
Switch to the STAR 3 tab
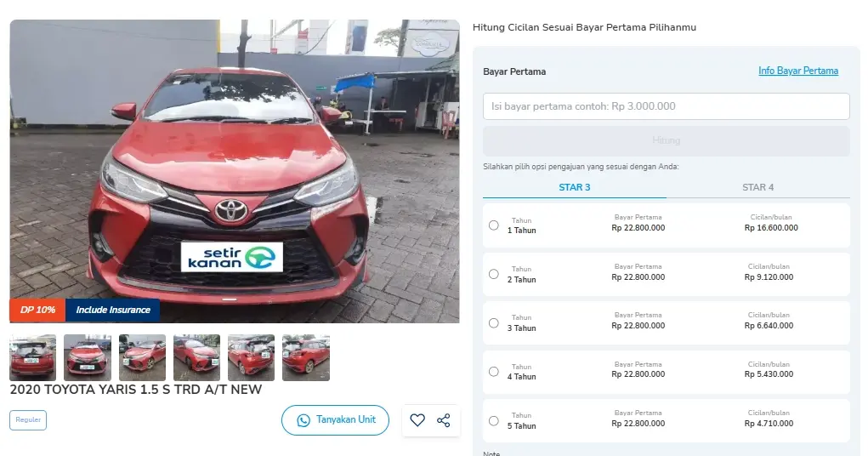coord(575,187)
